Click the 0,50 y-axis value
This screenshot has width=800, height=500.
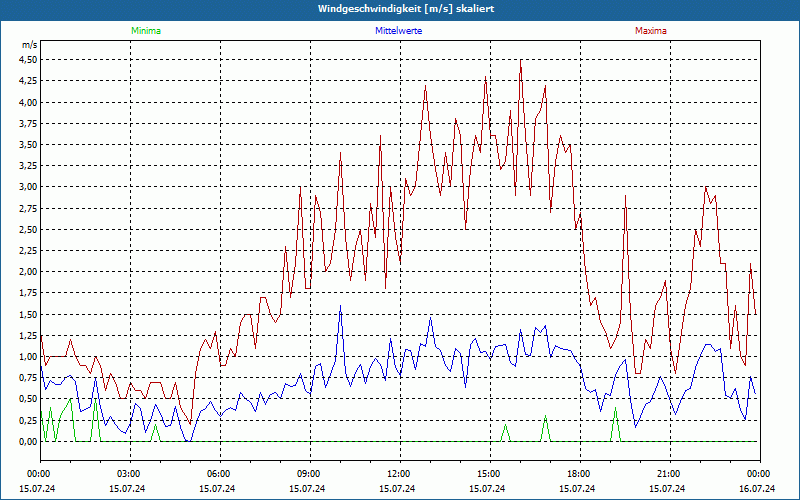pyautogui.click(x=28, y=399)
